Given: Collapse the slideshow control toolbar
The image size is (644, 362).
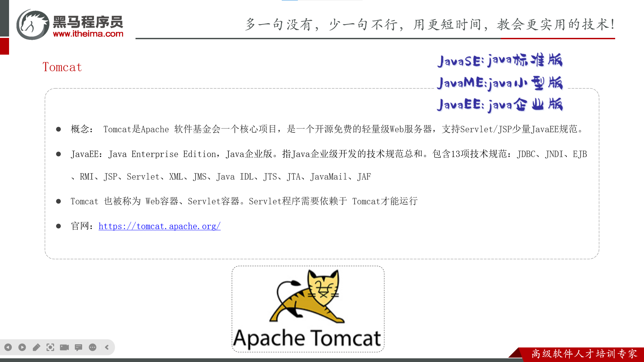Looking at the screenshot, I should tap(107, 347).
